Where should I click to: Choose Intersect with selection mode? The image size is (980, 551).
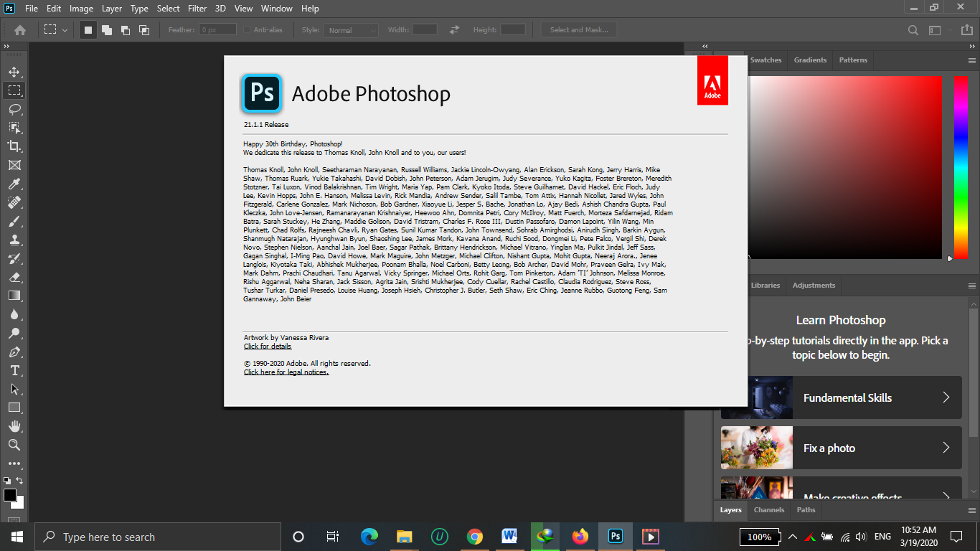pos(143,30)
